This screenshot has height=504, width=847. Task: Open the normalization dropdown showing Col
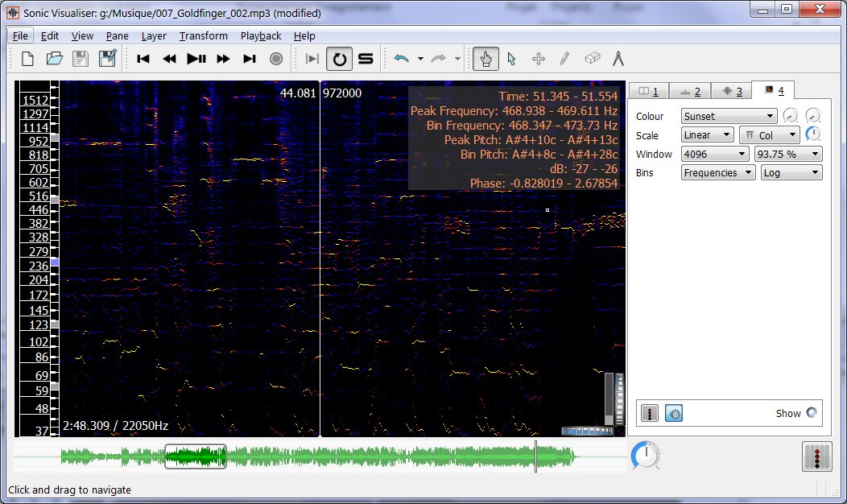click(770, 135)
